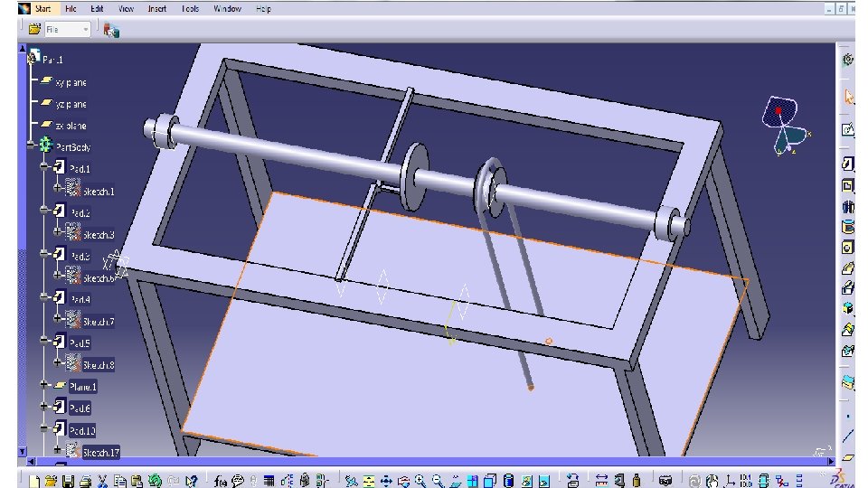
Task: Select the Pocket tool in right toolbar
Action: 847,185
